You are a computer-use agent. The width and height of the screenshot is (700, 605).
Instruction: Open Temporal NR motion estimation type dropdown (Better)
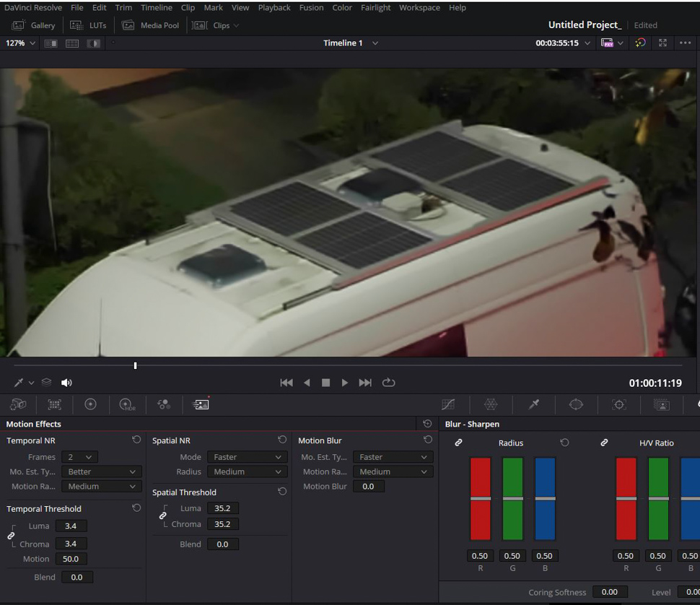[102, 471]
